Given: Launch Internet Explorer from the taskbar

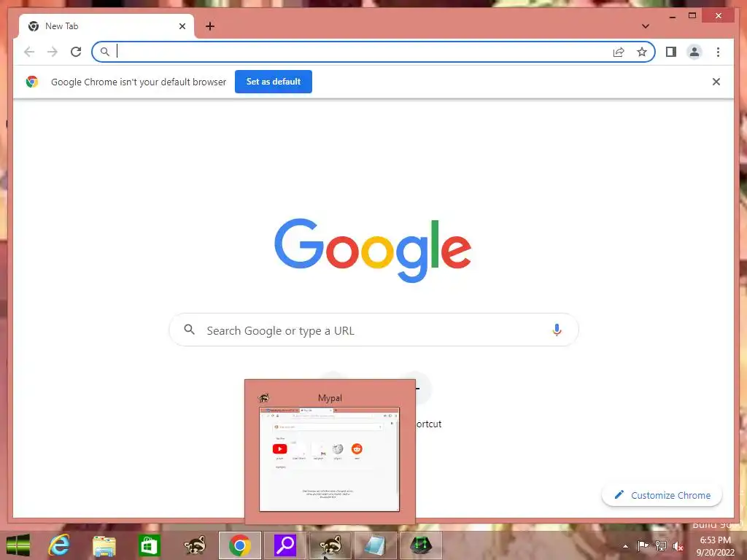Looking at the screenshot, I should [59, 545].
